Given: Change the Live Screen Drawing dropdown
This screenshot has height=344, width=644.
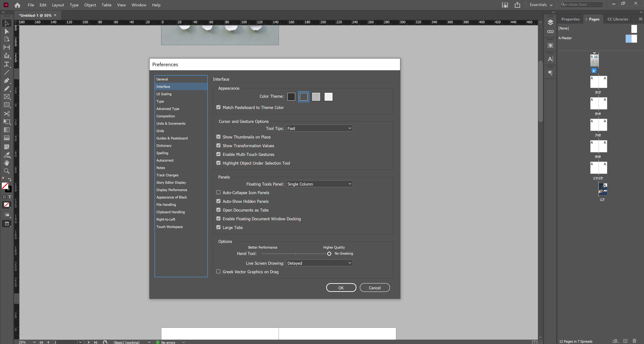Looking at the screenshot, I should [x=319, y=263].
